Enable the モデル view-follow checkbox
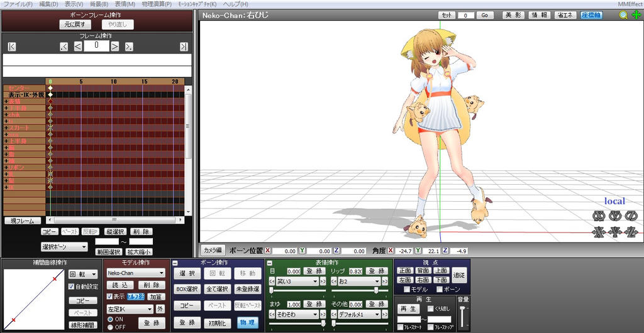Screen dimensions: 644x333 coord(407,290)
